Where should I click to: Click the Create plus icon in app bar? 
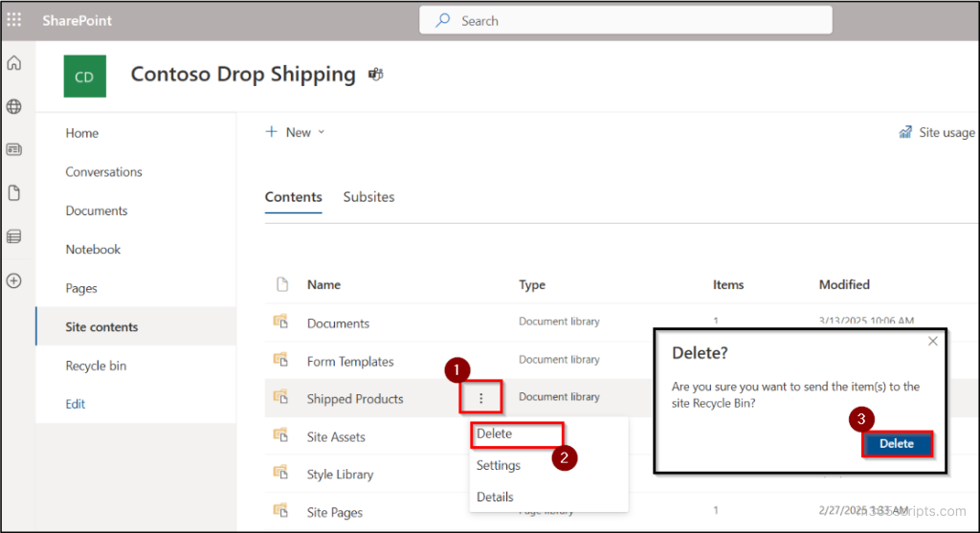pos(13,280)
